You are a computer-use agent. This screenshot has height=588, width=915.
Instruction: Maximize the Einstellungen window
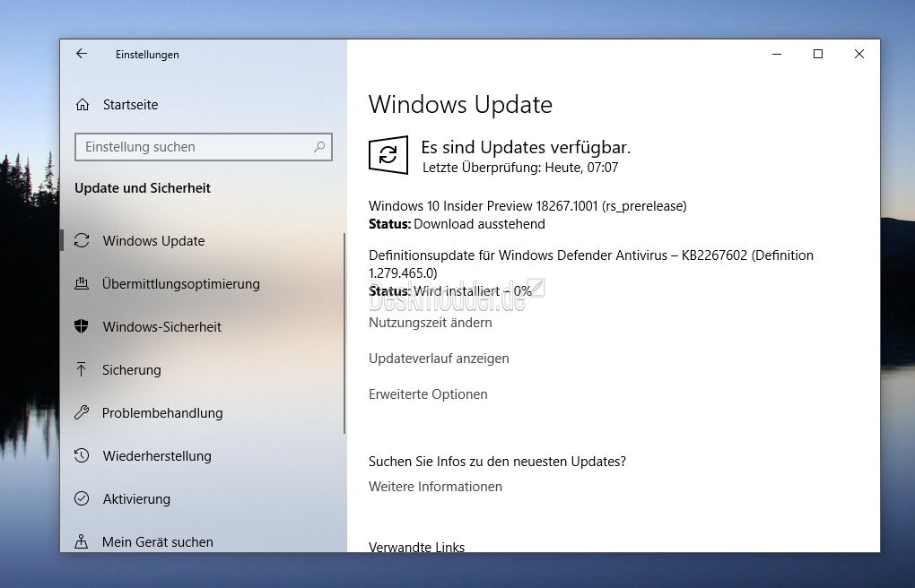818,54
